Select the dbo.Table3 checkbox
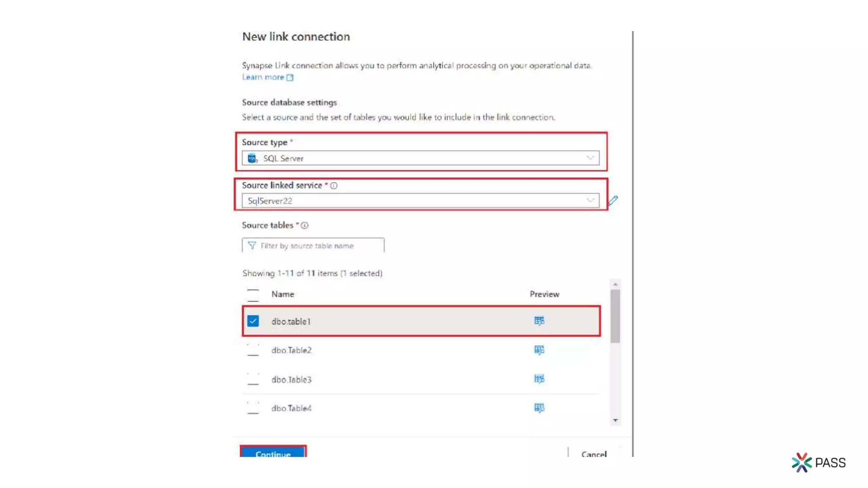The image size is (868, 488). 253,379
